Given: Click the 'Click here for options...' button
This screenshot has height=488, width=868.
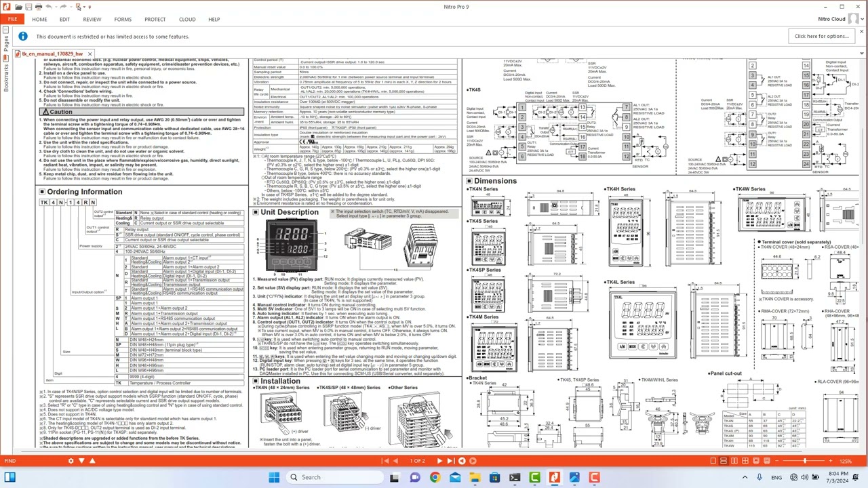Looking at the screenshot, I should (821, 37).
